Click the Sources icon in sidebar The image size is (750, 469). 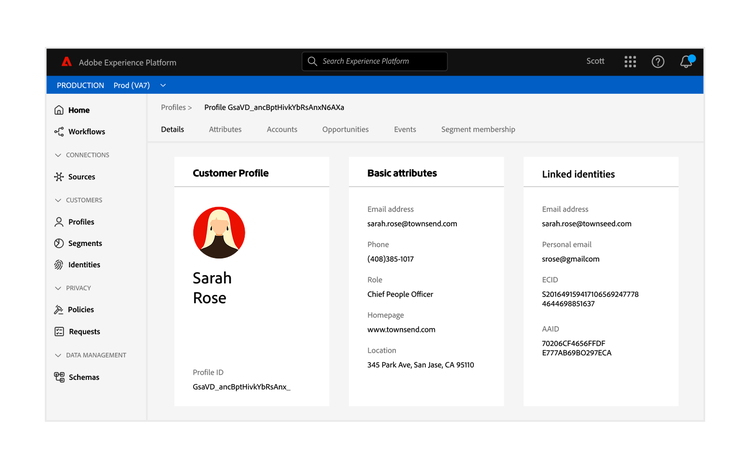59,177
